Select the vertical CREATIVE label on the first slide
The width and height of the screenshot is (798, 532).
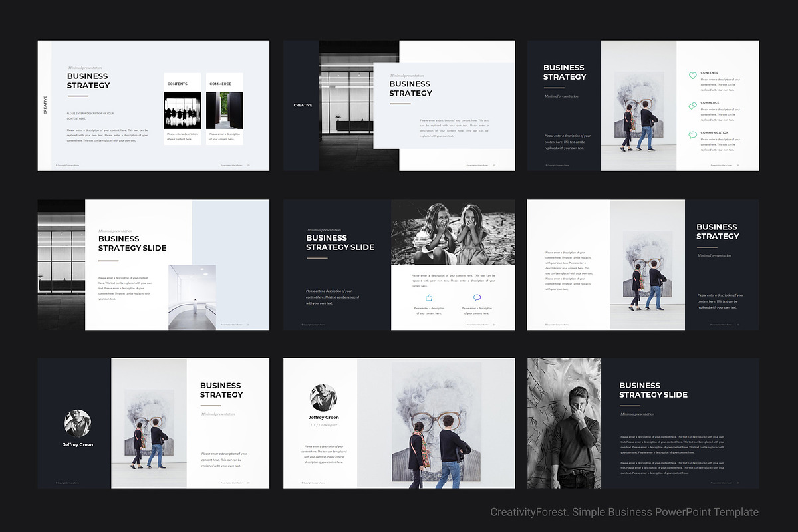coord(45,105)
